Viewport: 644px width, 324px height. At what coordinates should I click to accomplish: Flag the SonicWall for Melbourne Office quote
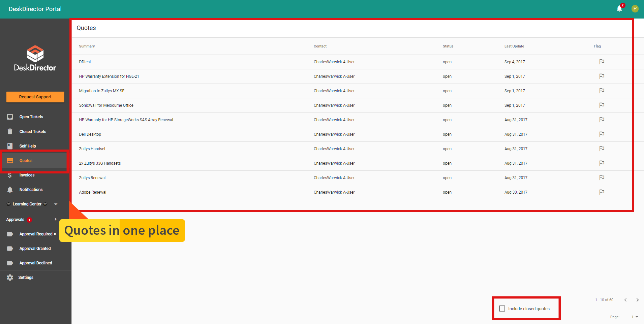(x=602, y=105)
